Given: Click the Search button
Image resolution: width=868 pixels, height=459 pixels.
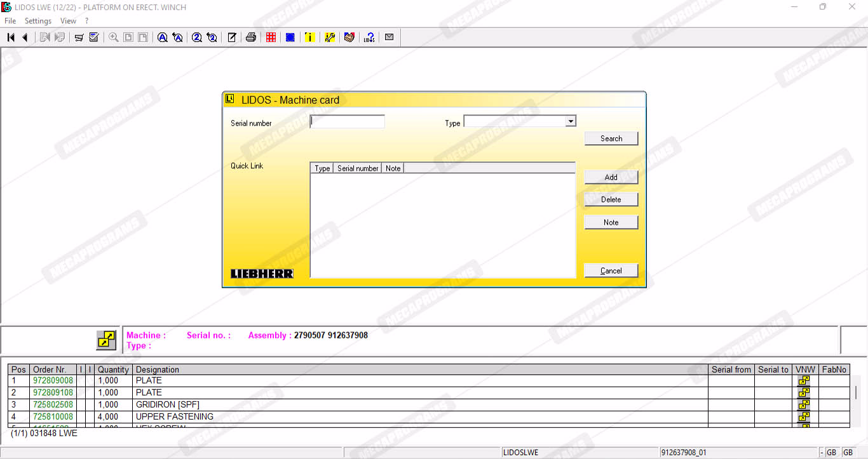Looking at the screenshot, I should (x=611, y=138).
